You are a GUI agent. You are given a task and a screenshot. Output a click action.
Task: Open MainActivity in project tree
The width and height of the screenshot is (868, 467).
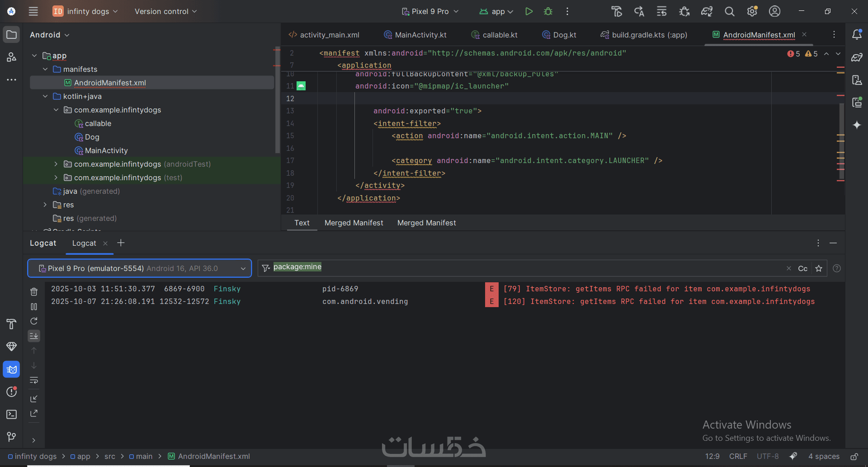click(106, 150)
